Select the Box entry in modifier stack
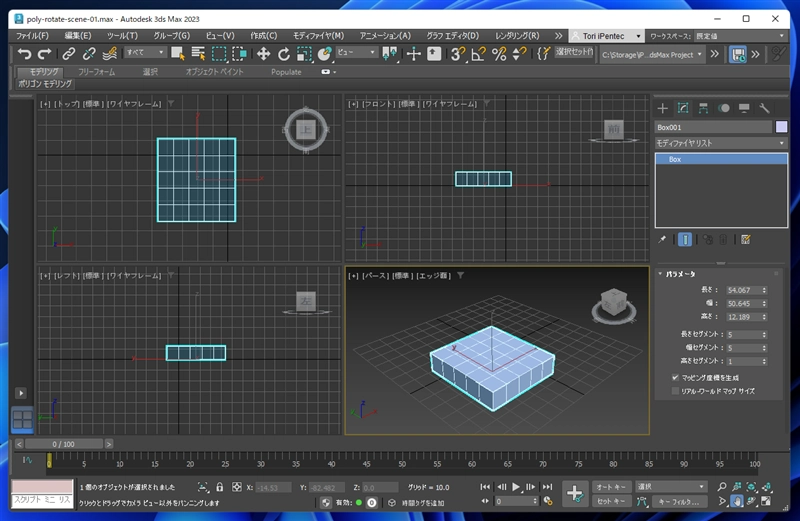 pos(721,159)
